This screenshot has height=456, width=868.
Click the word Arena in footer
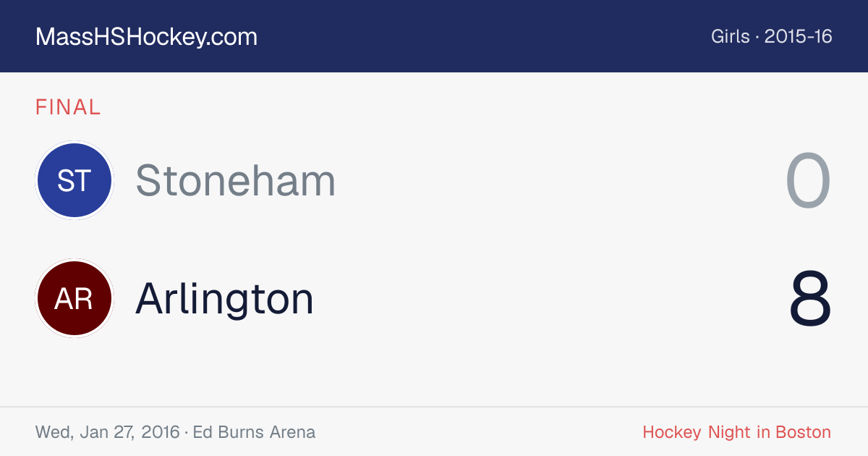point(293,432)
